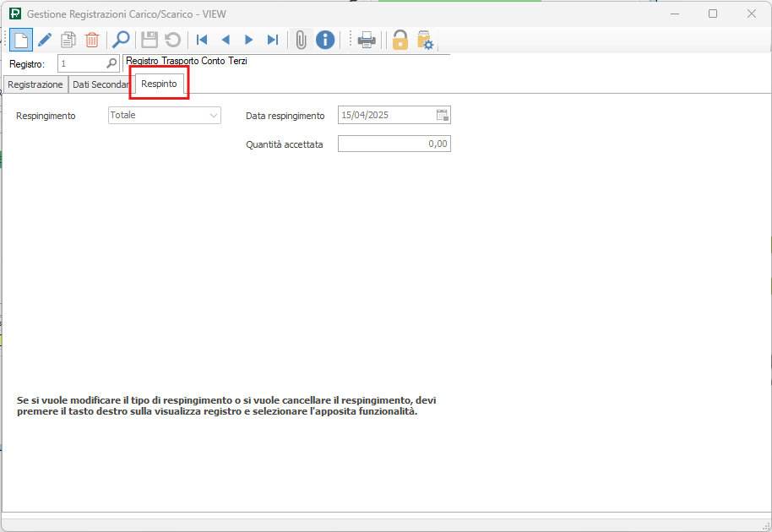Jump to the first record
The height and width of the screenshot is (532, 772).
pos(202,40)
